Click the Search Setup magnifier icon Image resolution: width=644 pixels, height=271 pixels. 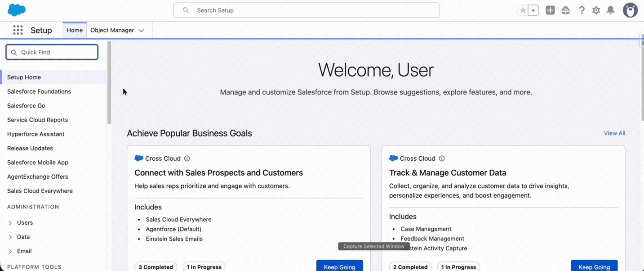186,10
